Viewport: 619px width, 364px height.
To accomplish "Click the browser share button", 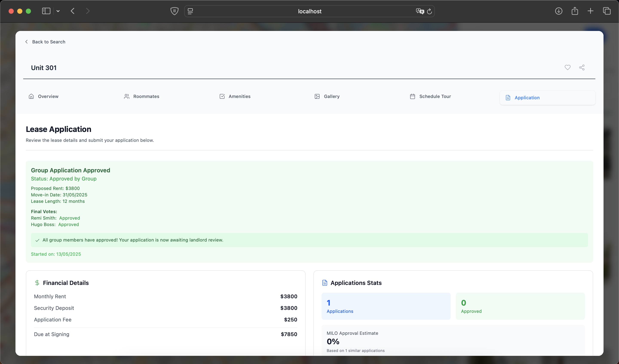I will pos(575,11).
